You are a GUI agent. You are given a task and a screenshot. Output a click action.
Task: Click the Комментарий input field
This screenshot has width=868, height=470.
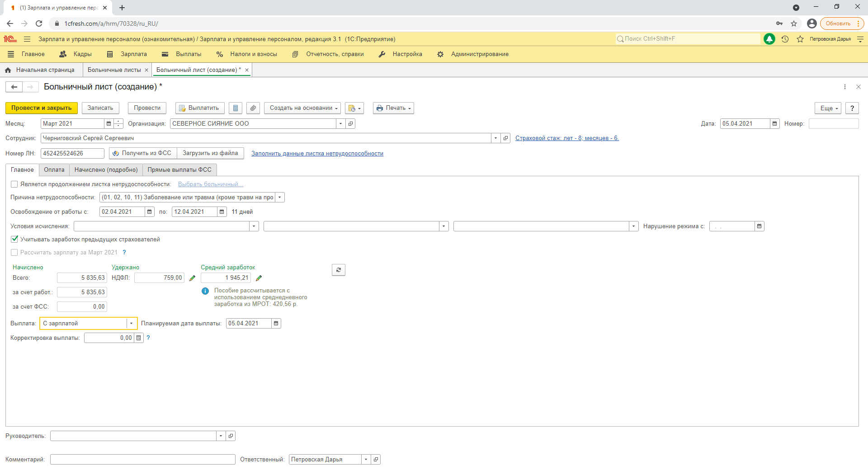[x=142, y=459]
